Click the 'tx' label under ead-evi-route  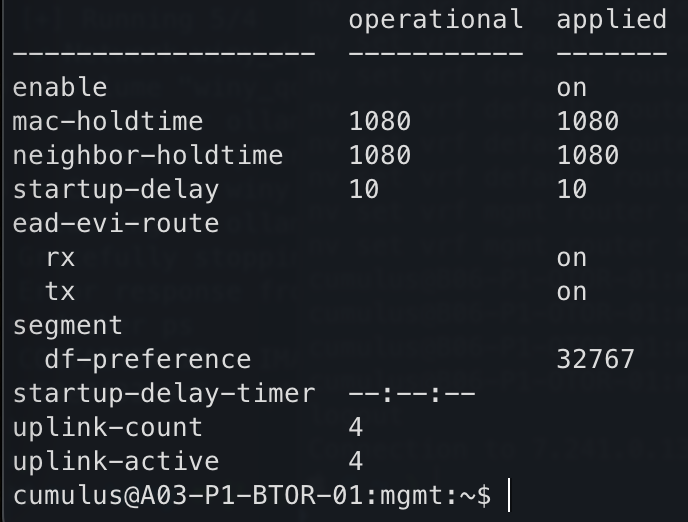(60, 291)
